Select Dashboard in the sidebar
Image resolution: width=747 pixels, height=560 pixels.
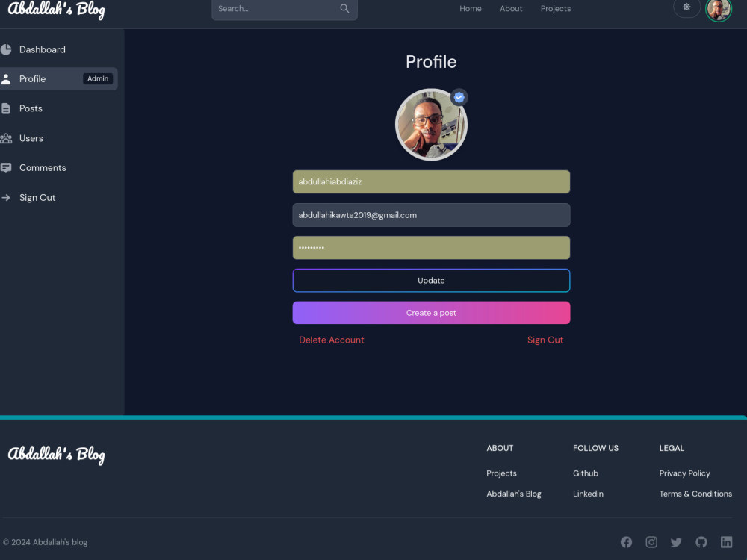coord(43,49)
